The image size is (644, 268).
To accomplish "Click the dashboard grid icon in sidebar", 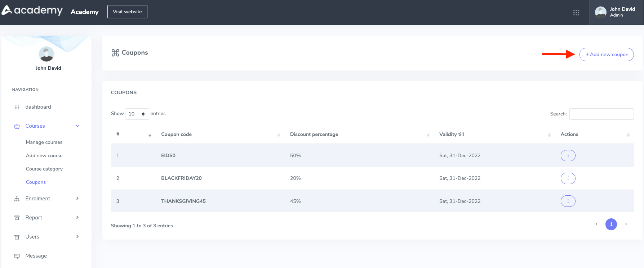I will pyautogui.click(x=17, y=107).
